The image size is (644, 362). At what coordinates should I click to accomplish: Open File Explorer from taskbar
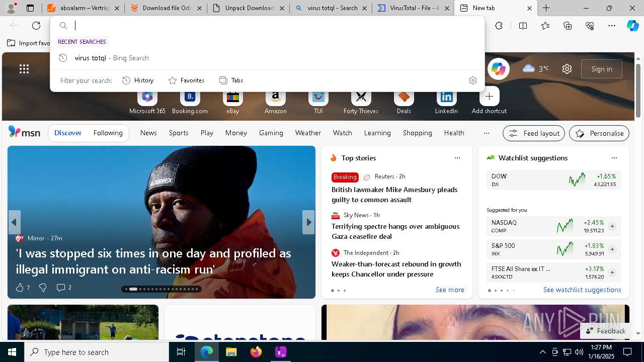pyautogui.click(x=231, y=352)
